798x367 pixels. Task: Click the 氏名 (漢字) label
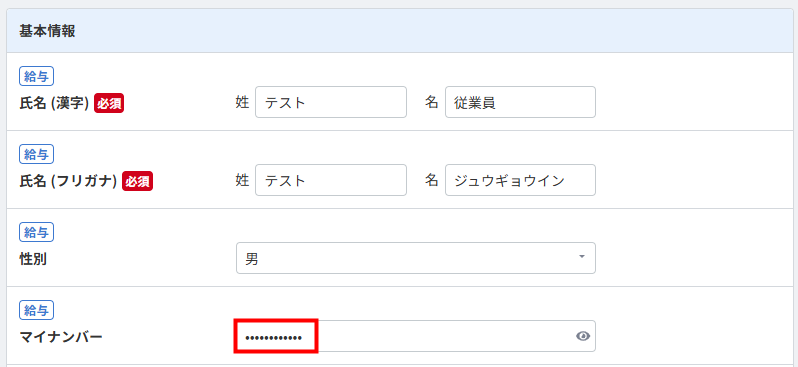(54, 103)
